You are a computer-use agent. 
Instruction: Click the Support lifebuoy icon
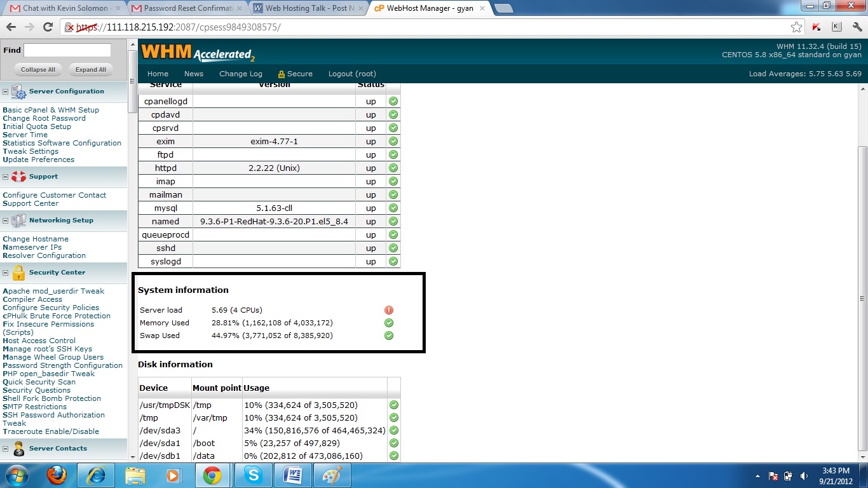(18, 177)
